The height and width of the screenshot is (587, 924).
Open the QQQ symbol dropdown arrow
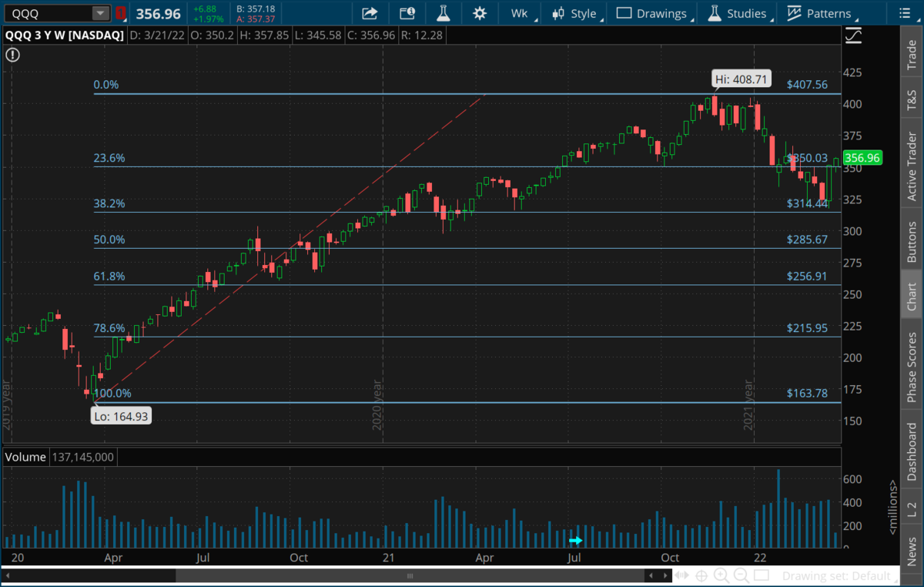tap(101, 13)
